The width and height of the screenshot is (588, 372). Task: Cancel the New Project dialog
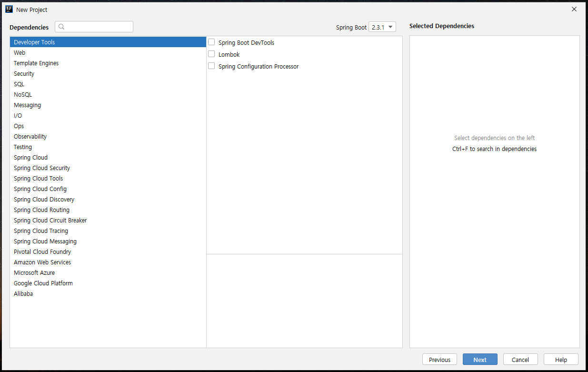click(520, 360)
